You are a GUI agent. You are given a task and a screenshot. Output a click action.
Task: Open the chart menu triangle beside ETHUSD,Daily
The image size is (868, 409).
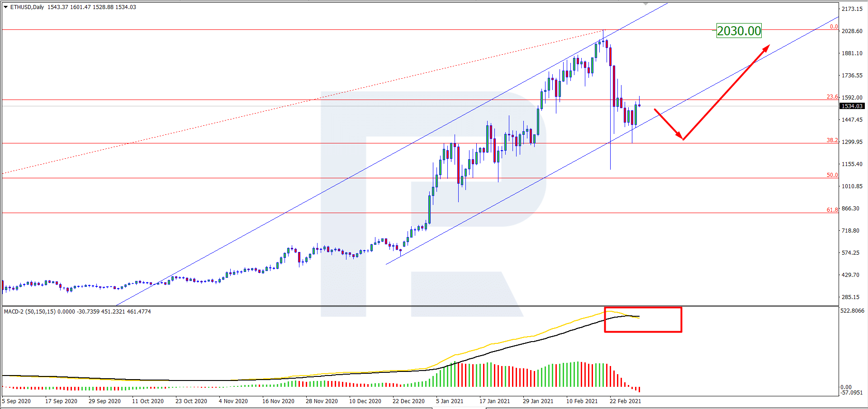click(x=6, y=7)
